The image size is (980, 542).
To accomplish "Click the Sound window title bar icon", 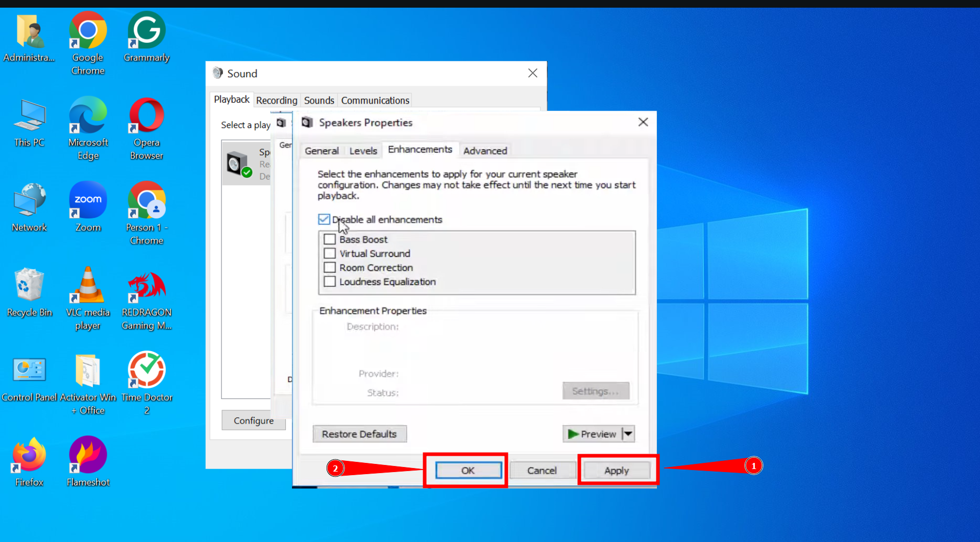I will pos(218,73).
